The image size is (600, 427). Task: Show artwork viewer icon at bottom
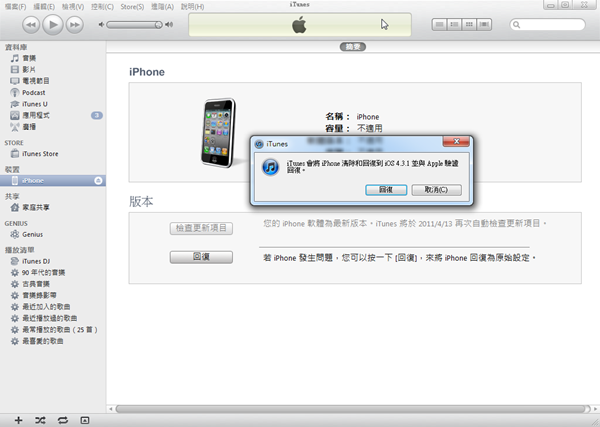click(85, 420)
